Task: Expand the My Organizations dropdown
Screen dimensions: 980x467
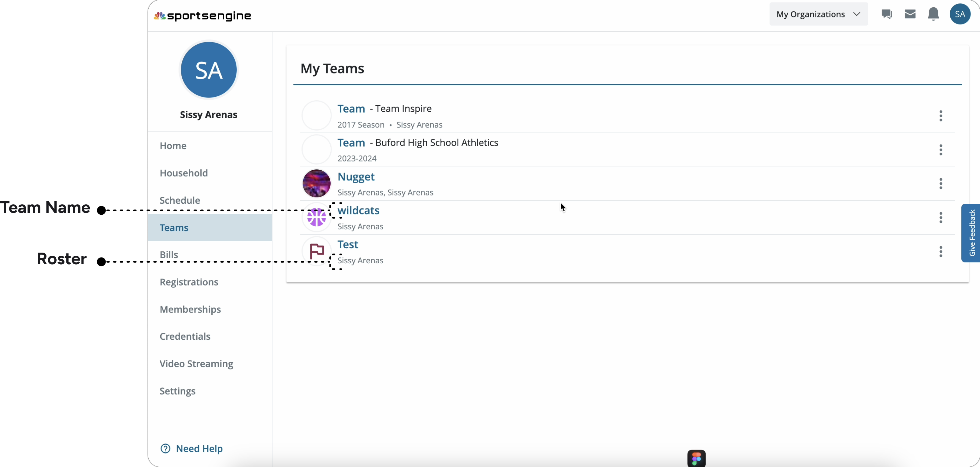Action: point(818,14)
